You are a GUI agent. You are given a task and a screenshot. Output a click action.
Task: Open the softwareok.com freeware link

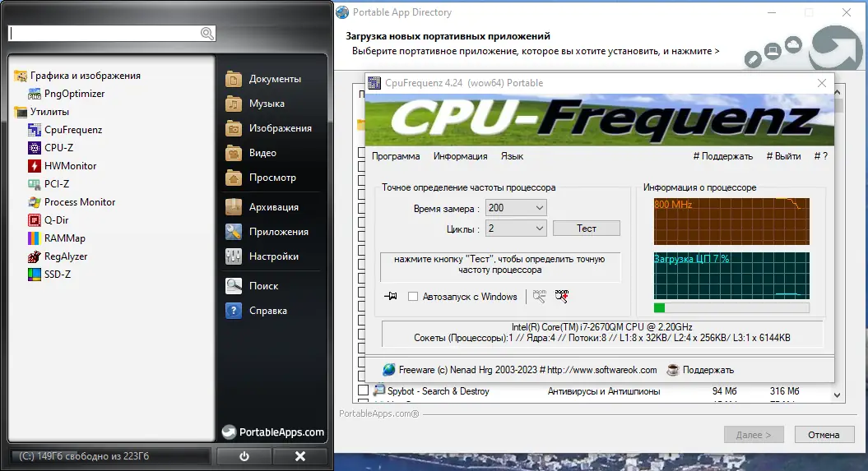601,370
